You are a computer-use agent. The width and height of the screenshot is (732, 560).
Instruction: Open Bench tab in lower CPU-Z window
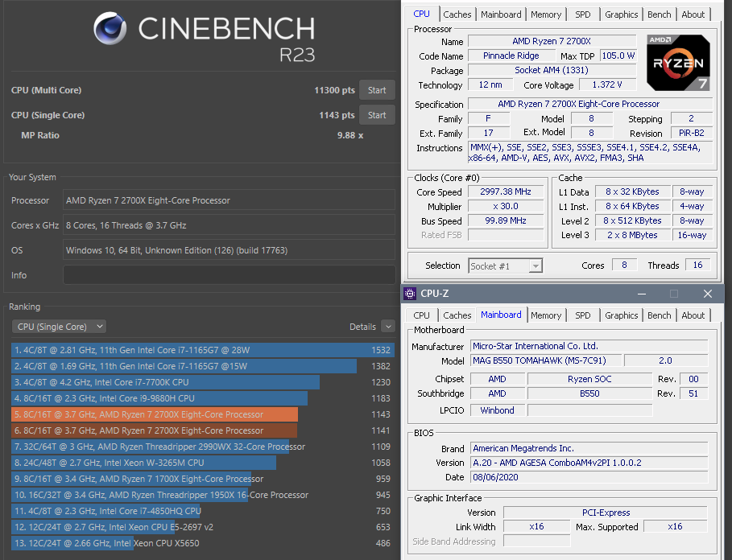coord(660,315)
